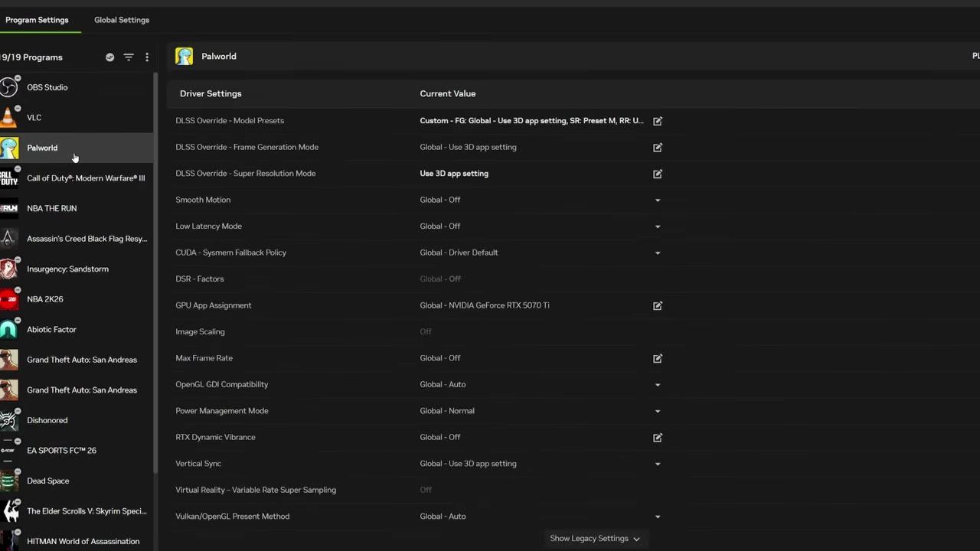980x551 pixels.
Task: Click the Skyrim dragon logo icon
Action: (x=8, y=511)
